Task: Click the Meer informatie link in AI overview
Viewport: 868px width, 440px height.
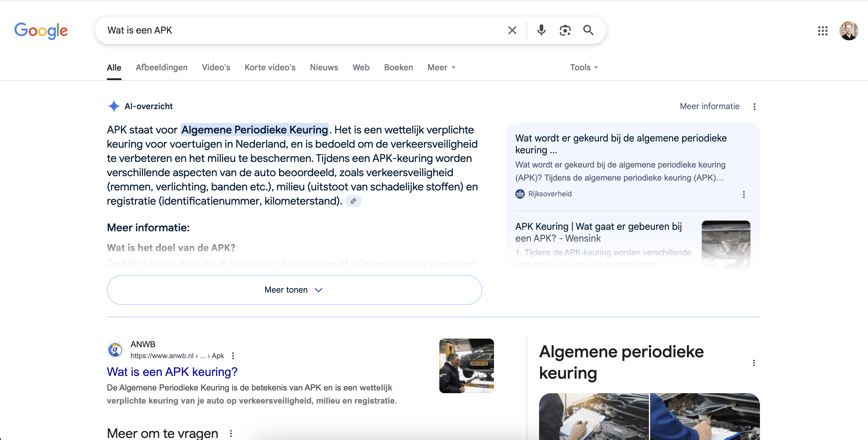Action: click(x=709, y=106)
